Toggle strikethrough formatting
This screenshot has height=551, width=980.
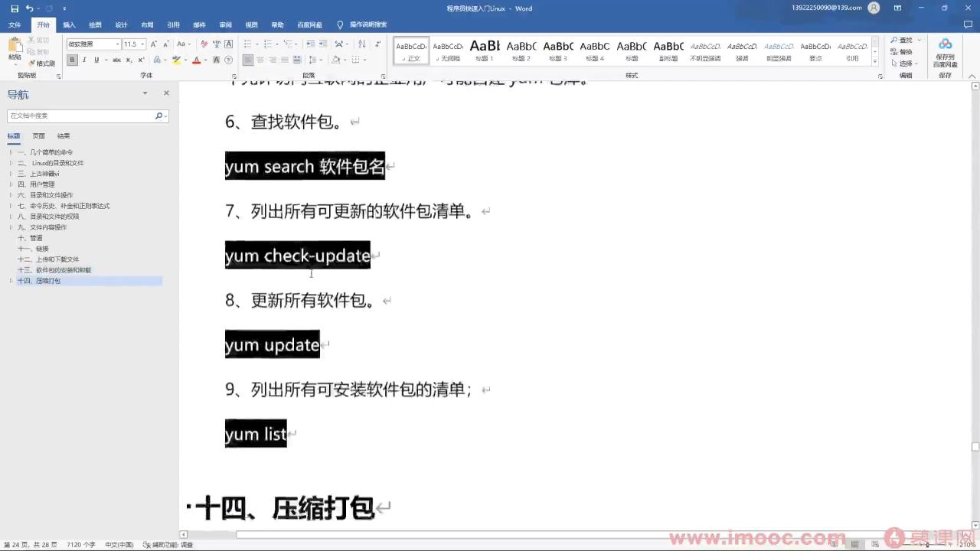click(x=116, y=60)
